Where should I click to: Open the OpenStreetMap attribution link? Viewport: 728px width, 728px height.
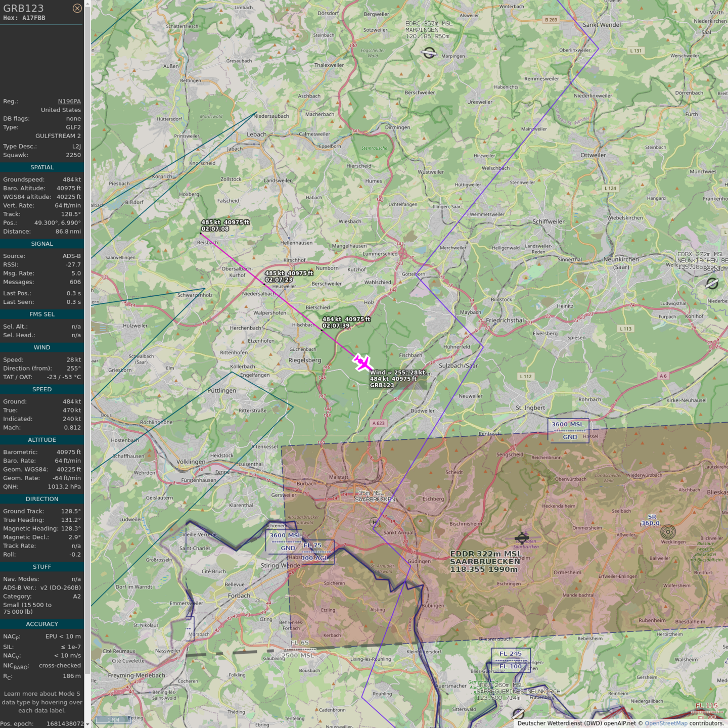click(x=665, y=723)
